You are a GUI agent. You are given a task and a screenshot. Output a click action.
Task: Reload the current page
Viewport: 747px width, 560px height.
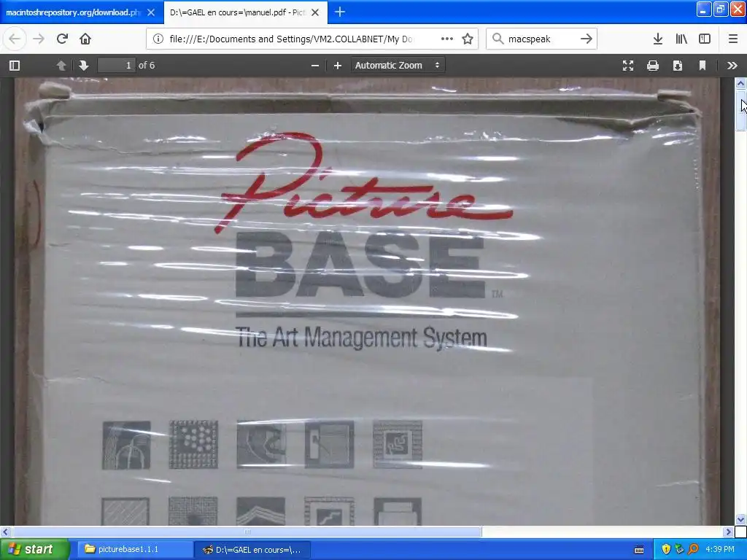(62, 39)
